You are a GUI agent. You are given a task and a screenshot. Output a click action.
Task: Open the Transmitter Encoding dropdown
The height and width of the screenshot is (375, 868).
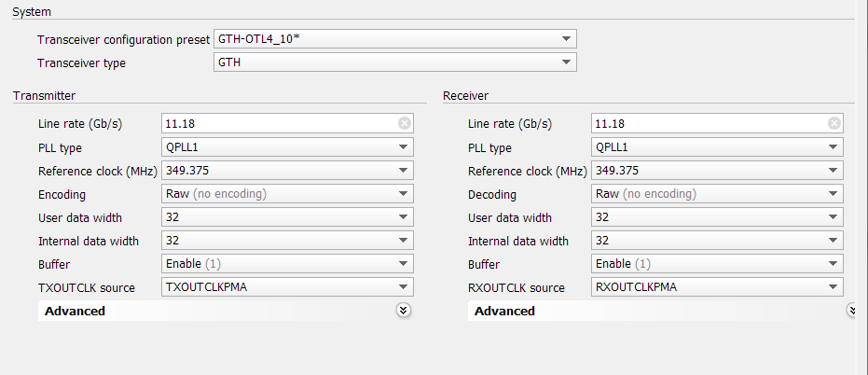pyautogui.click(x=287, y=194)
